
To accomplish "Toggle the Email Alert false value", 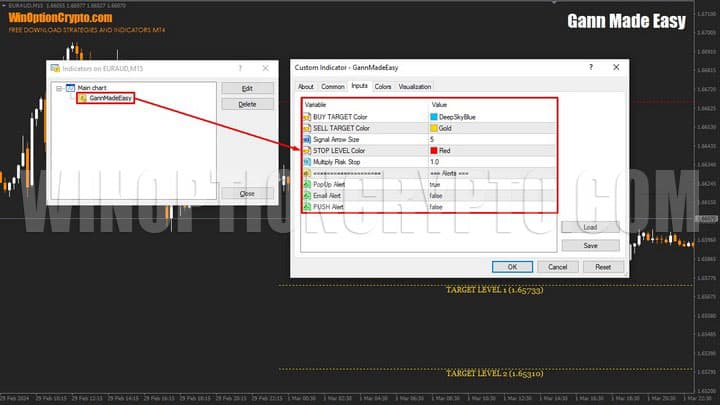I will (x=436, y=195).
